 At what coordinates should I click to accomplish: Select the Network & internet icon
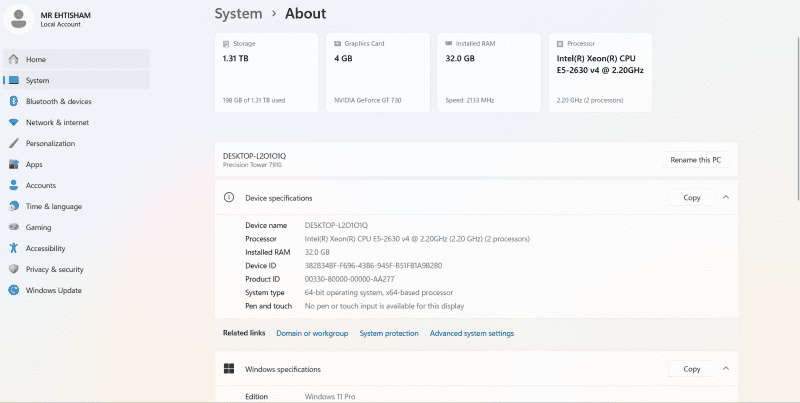13,122
